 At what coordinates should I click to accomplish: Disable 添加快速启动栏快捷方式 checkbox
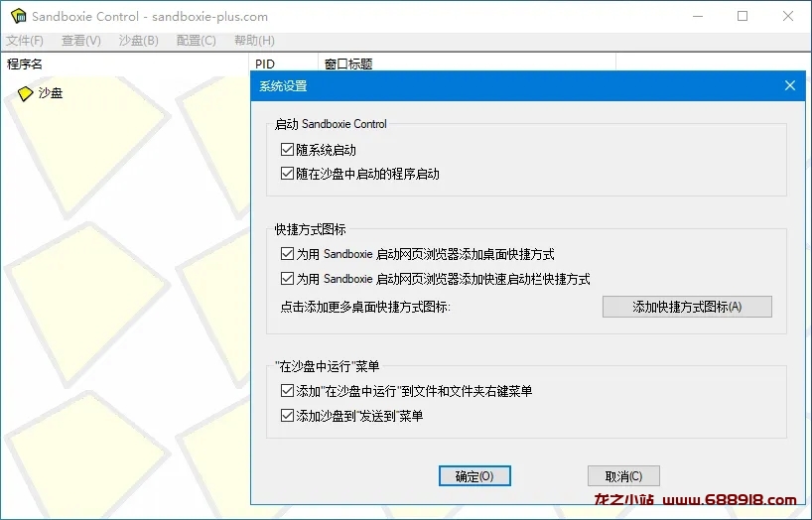coord(288,279)
